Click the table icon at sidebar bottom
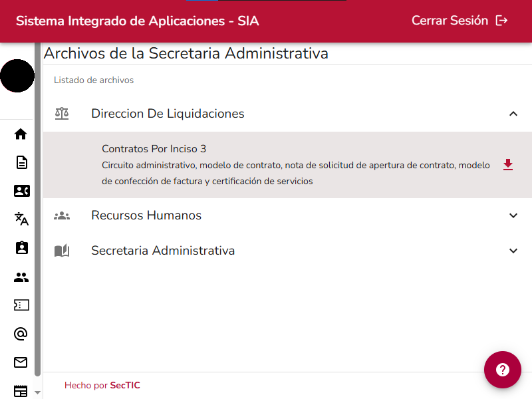Image resolution: width=532 pixels, height=399 pixels. click(21, 391)
